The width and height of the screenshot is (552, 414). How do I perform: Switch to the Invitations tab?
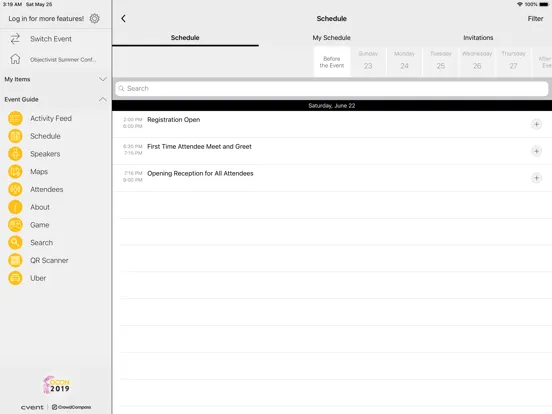[478, 38]
